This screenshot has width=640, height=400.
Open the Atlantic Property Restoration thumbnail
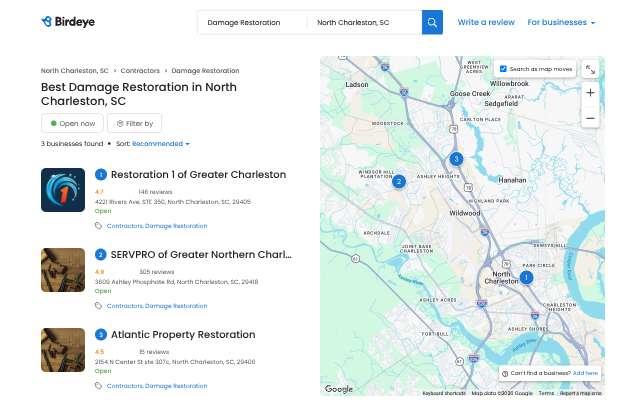pos(63,350)
